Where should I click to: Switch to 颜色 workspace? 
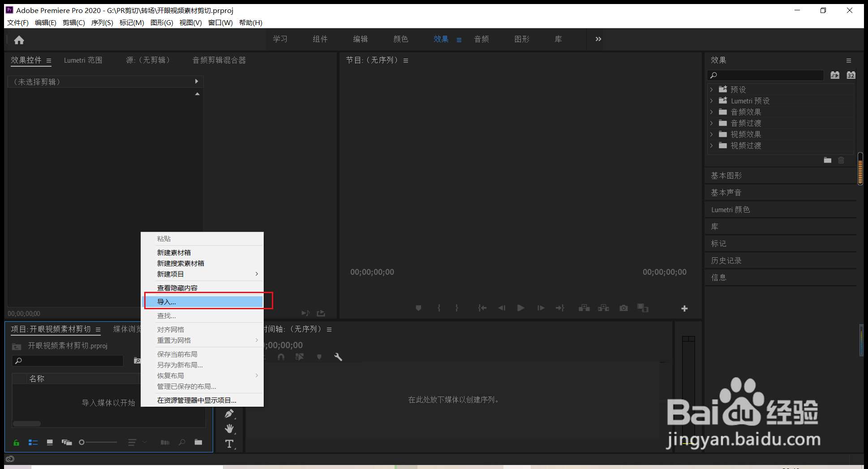coord(401,39)
